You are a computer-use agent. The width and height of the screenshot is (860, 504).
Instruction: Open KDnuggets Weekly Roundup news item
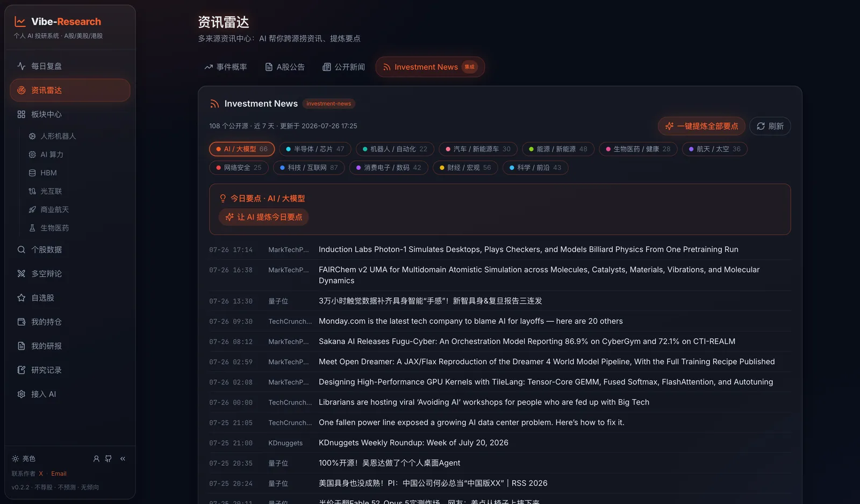pyautogui.click(x=500, y=443)
